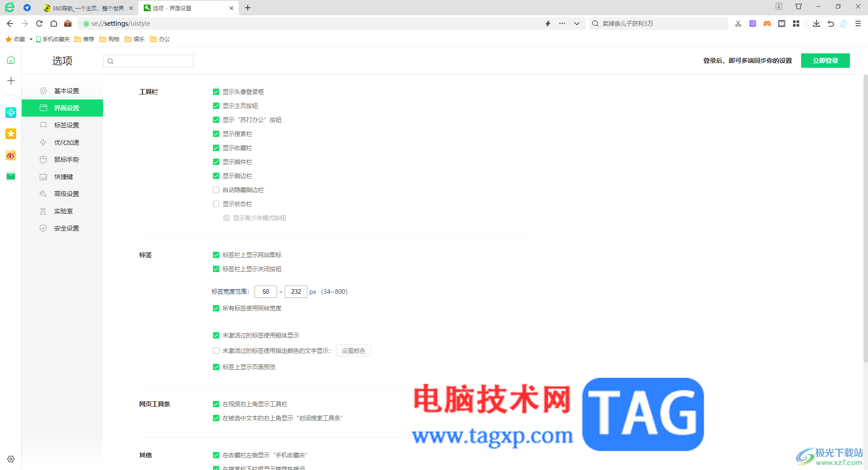Open the pinned blue arrow tab
This screenshot has height=470, width=868.
(27, 8)
